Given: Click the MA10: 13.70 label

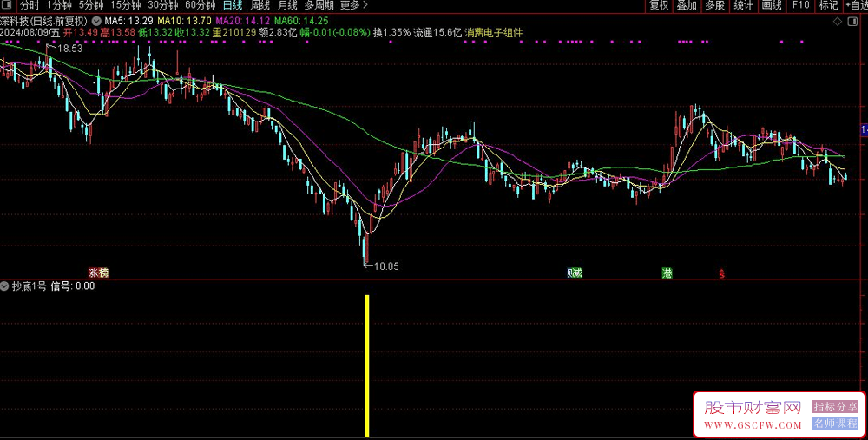Looking at the screenshot, I should pos(184,21).
